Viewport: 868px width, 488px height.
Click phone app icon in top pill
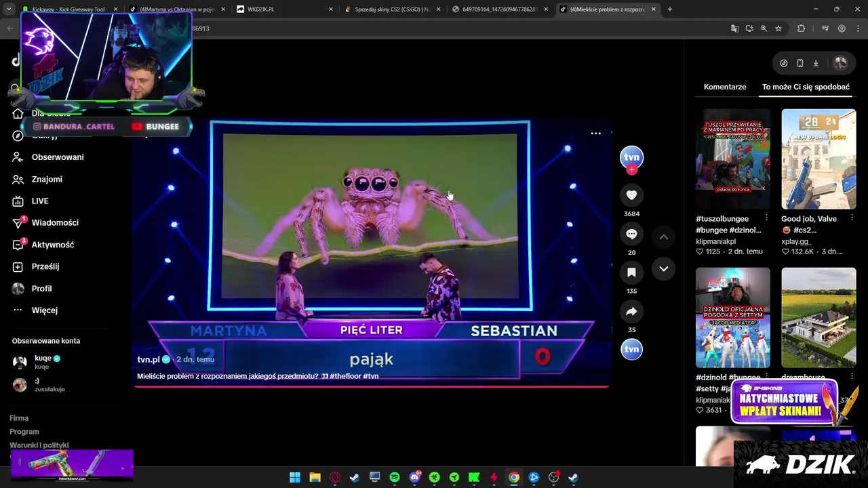click(800, 63)
